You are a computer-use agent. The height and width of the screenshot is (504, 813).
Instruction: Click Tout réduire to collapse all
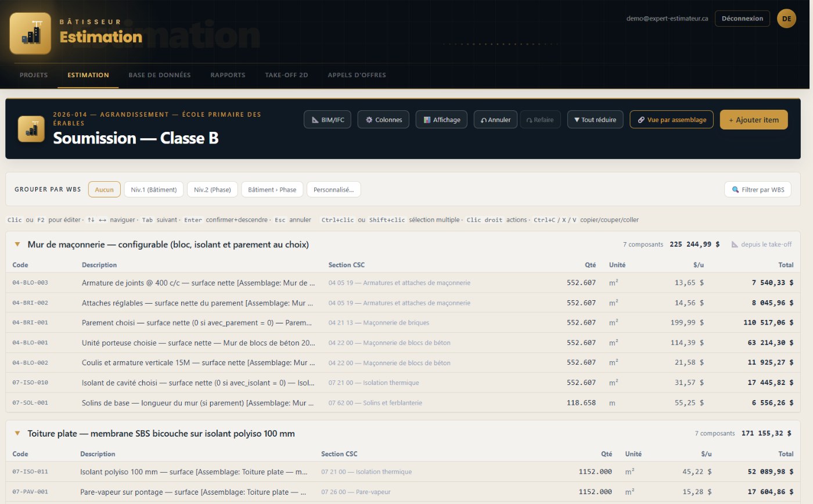tap(595, 120)
